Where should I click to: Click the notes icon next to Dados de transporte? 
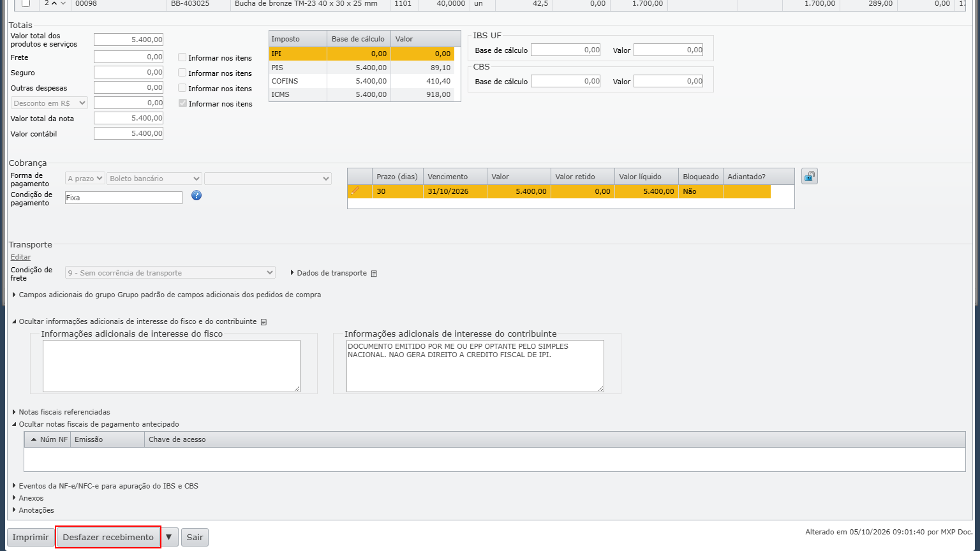click(374, 274)
